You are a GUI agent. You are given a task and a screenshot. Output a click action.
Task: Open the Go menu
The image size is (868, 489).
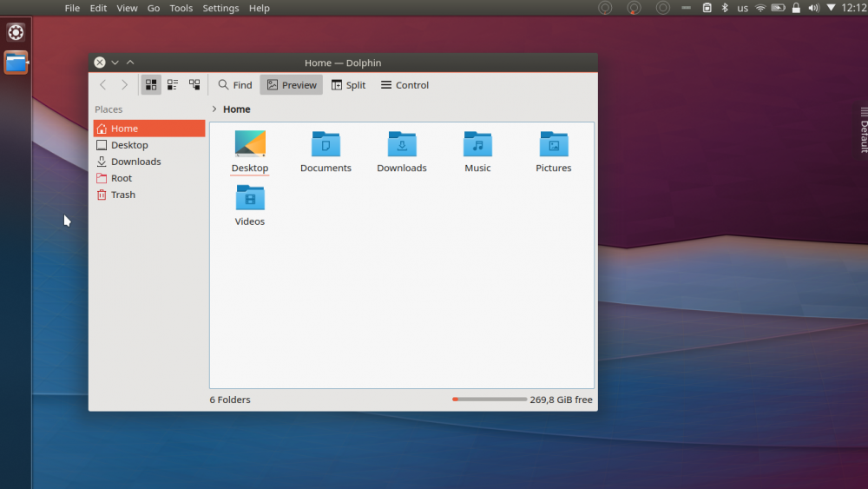point(154,9)
